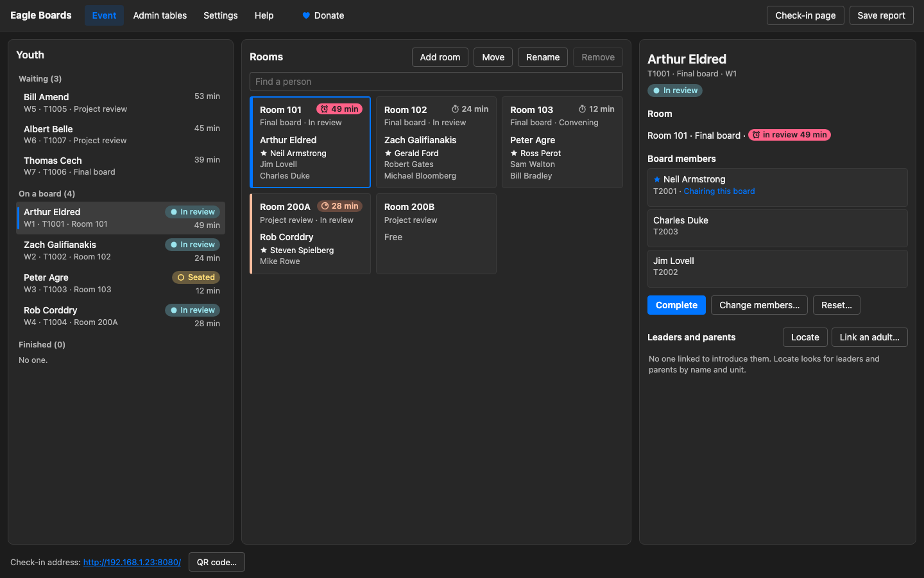Select Albert Belle in Waiting list
The image size is (924, 578).
[121, 134]
